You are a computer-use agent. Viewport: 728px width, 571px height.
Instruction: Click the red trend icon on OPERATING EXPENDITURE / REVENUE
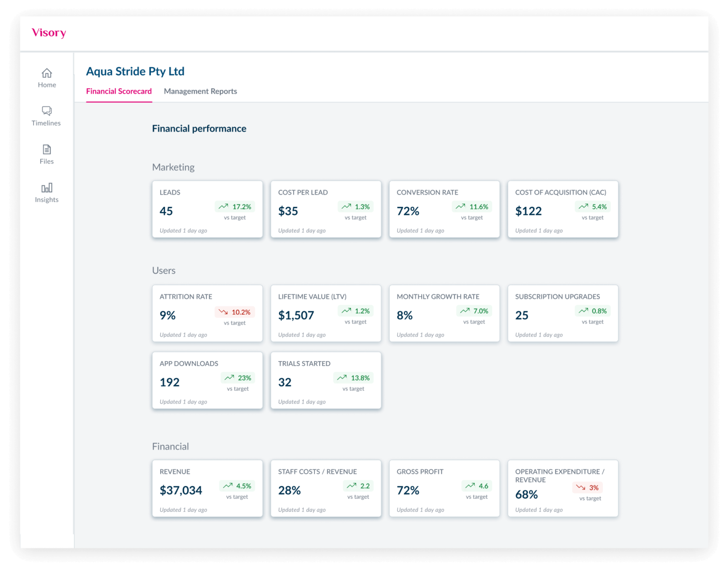(580, 487)
